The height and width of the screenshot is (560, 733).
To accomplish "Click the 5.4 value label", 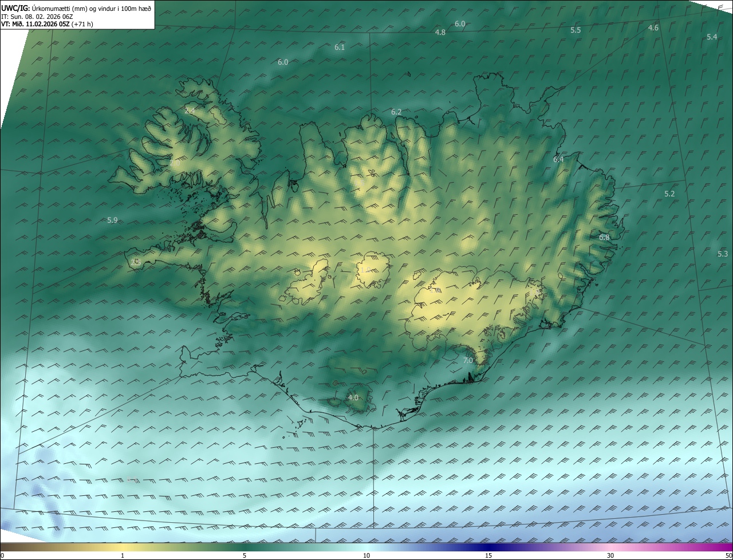I will [x=712, y=37].
